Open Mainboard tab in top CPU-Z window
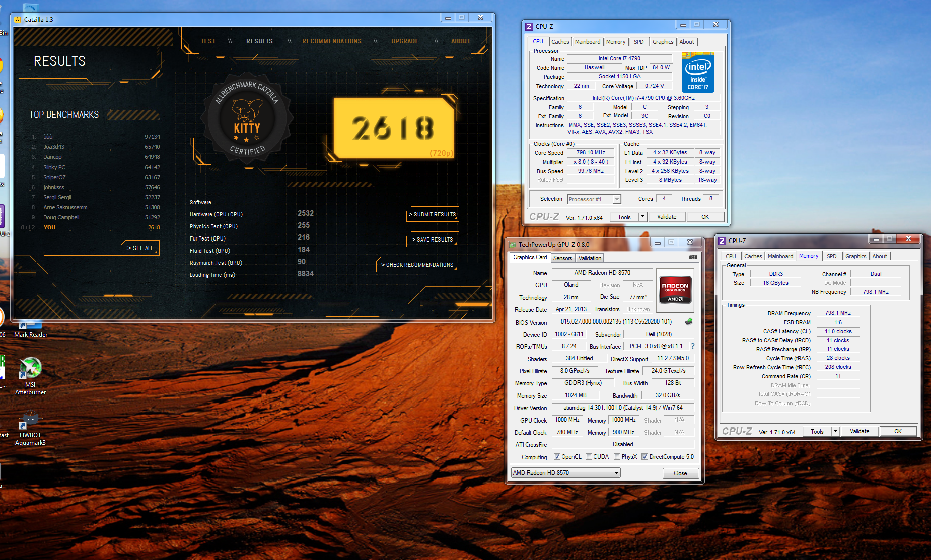The height and width of the screenshot is (560, 931). coord(588,42)
